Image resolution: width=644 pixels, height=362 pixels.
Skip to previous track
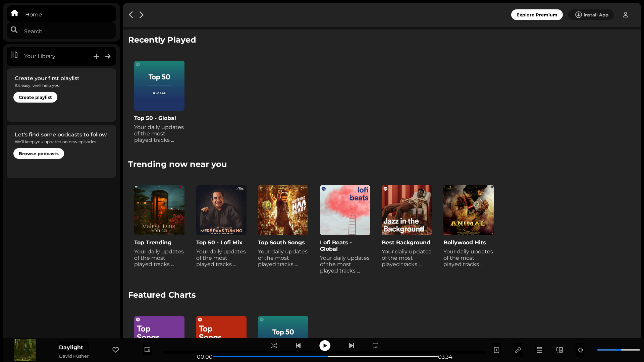pos(298,346)
